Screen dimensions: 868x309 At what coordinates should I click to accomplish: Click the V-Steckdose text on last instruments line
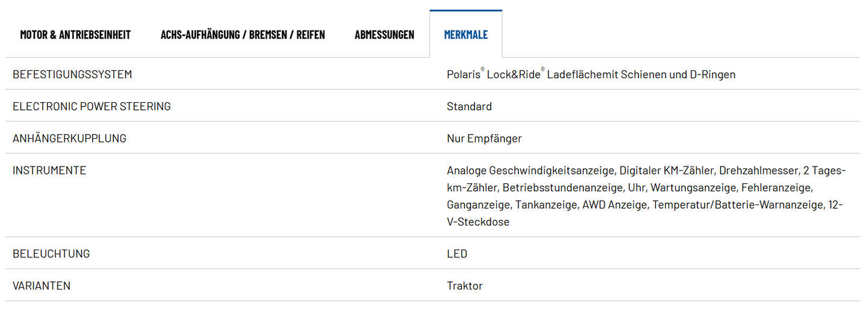coord(478,222)
